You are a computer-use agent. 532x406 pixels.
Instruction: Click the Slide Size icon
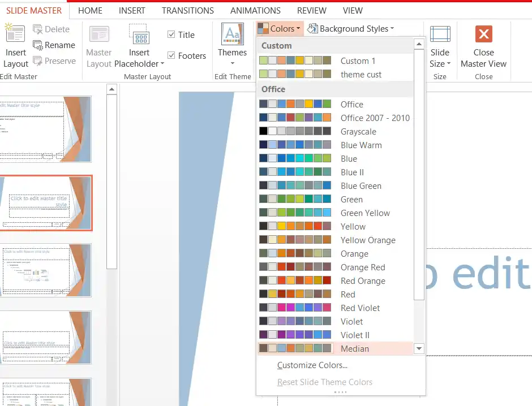pyautogui.click(x=440, y=34)
